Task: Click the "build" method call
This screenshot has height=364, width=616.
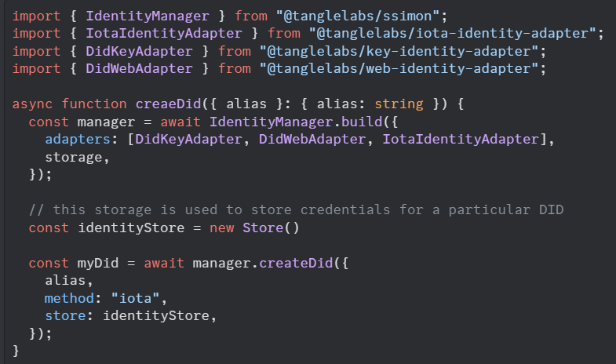Action: pyautogui.click(x=362, y=122)
